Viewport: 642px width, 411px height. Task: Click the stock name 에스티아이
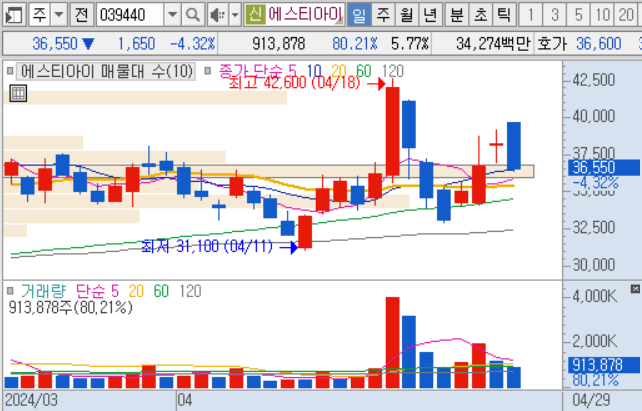tap(305, 15)
